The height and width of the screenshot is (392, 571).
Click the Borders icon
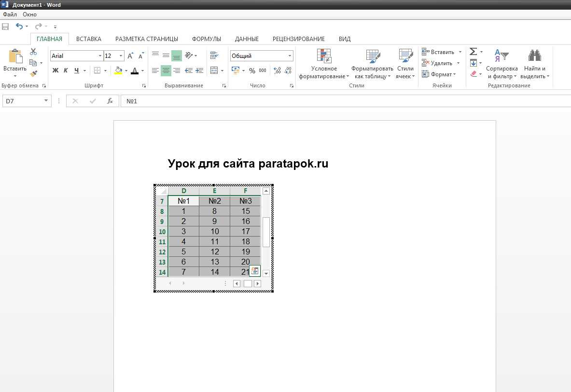tap(97, 70)
